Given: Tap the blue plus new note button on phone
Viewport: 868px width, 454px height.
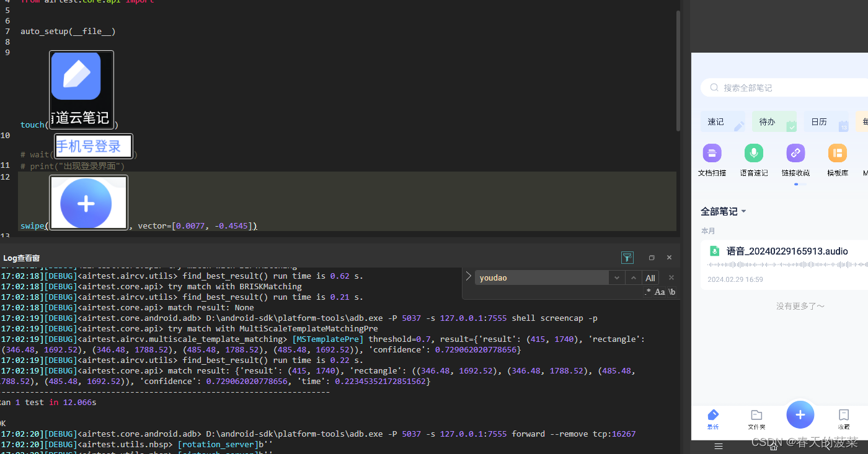Looking at the screenshot, I should click(x=800, y=415).
